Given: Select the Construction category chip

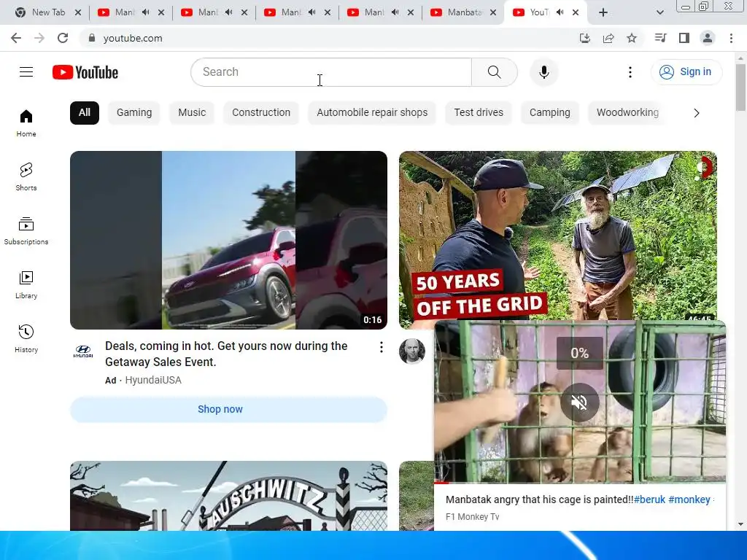Looking at the screenshot, I should [261, 113].
